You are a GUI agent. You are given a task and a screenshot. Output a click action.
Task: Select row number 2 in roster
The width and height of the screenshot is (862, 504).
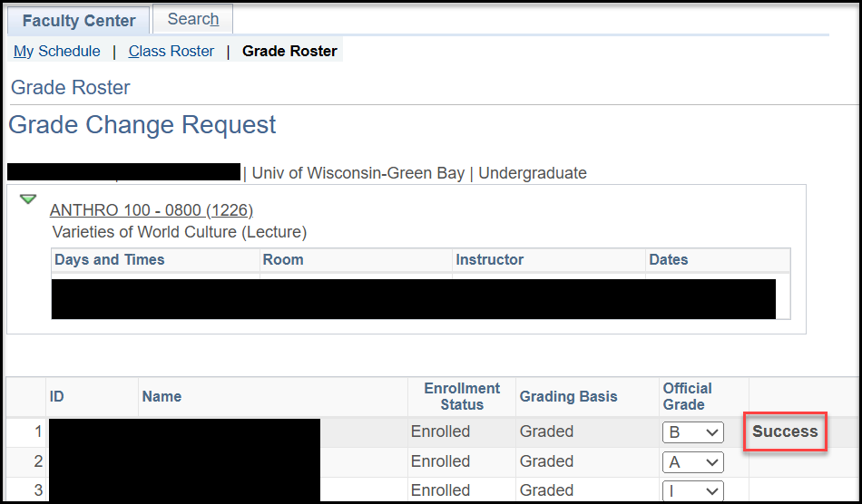tap(38, 462)
